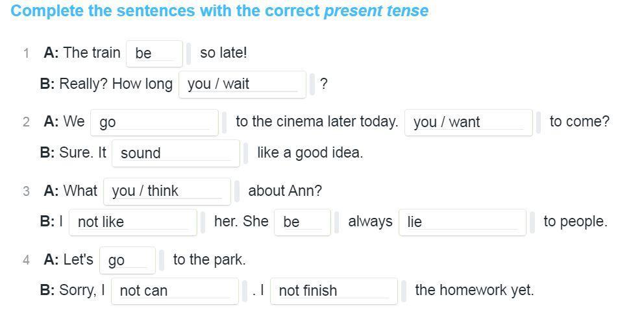
Task: Select the 'lie' input field
Action: click(x=462, y=222)
